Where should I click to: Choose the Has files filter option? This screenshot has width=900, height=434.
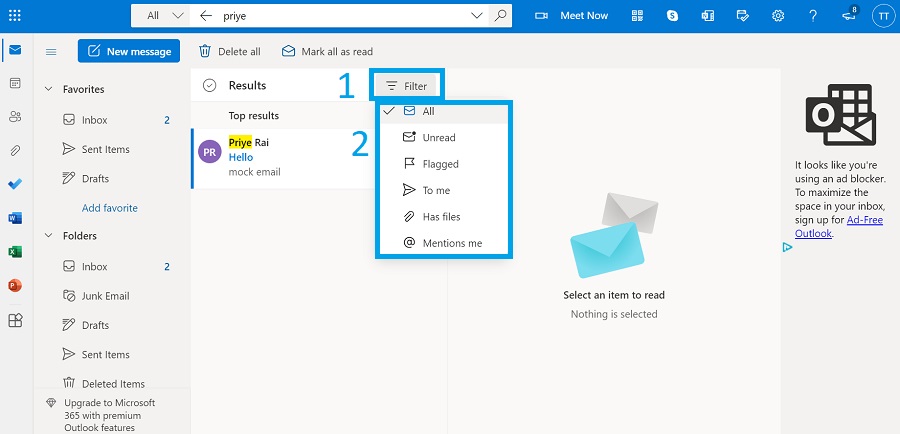[x=444, y=217]
